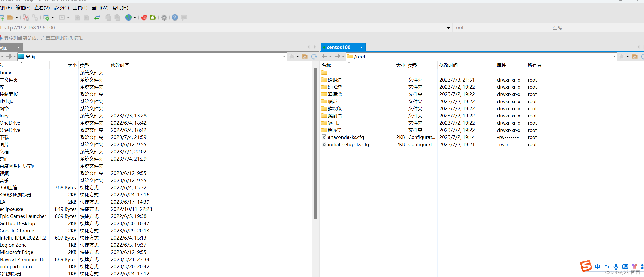Open Options with the gear icon
This screenshot has width=644, height=277.
pos(164,17)
